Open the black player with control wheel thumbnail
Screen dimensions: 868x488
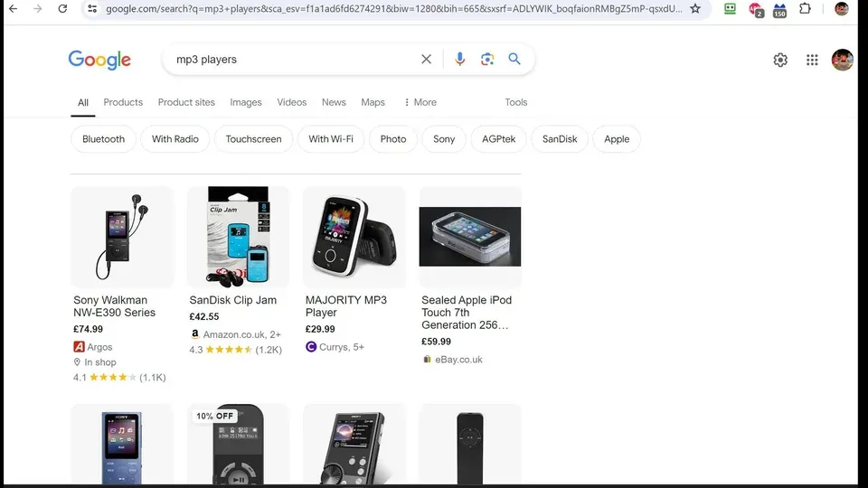tap(354, 446)
